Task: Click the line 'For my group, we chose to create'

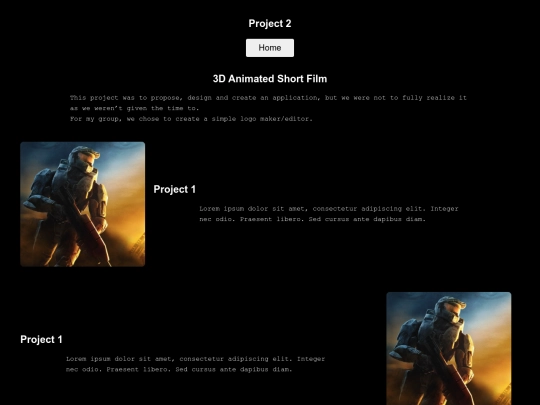Action: pyautogui.click(x=191, y=119)
